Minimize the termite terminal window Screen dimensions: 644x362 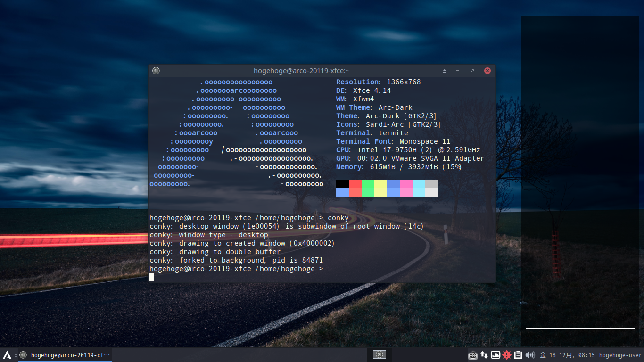[x=457, y=71]
